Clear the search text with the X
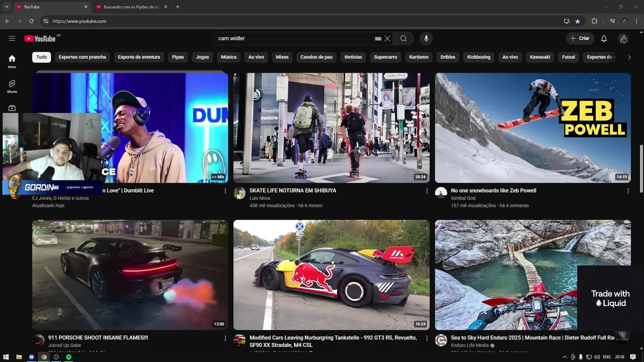This screenshot has width=644, height=362. tap(387, 38)
